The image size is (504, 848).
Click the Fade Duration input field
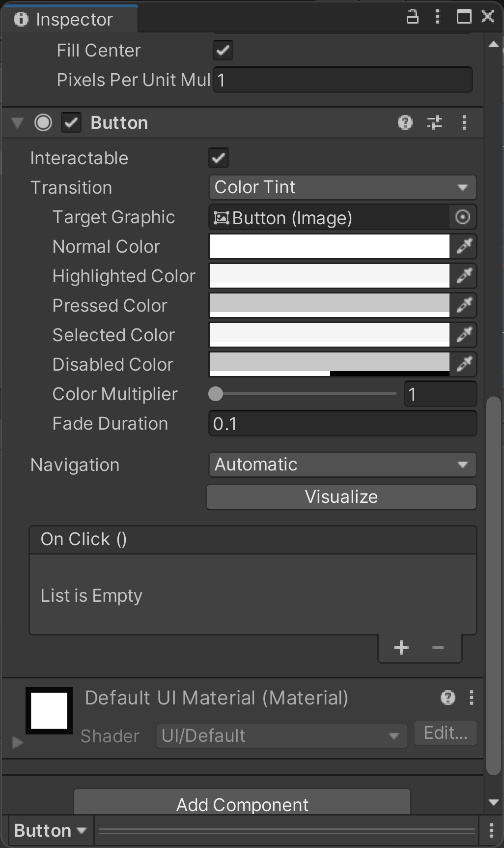click(342, 424)
